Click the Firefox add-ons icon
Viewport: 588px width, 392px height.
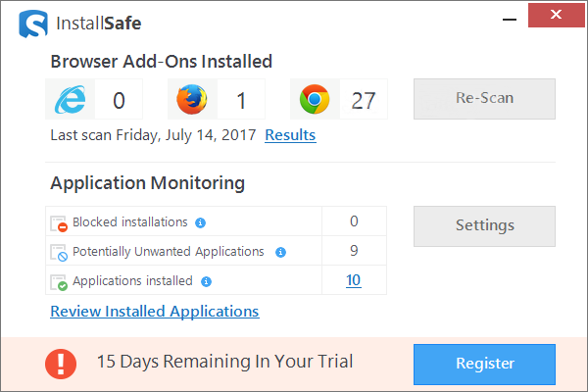[193, 99]
